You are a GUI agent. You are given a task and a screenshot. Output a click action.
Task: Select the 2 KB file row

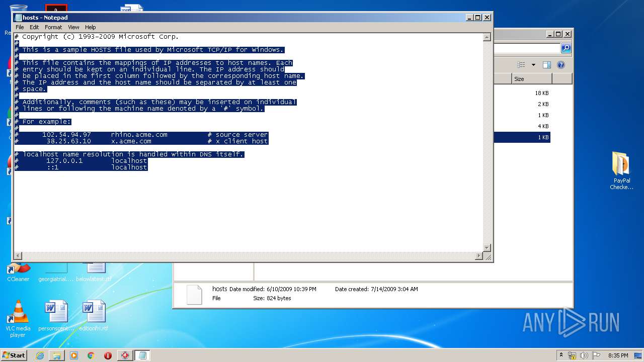click(521, 104)
